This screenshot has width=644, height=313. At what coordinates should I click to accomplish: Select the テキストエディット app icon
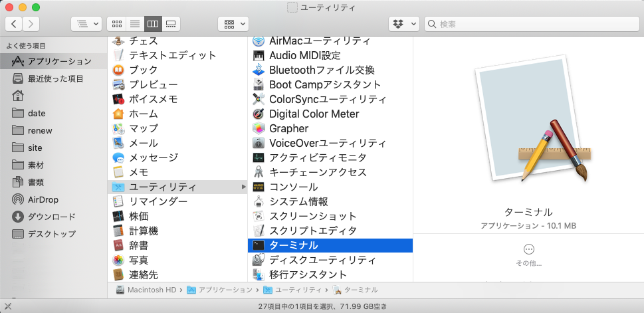(x=118, y=55)
